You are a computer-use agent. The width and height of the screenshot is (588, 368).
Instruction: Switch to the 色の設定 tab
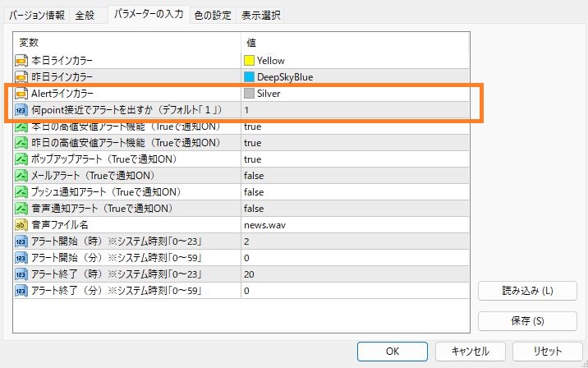click(213, 15)
